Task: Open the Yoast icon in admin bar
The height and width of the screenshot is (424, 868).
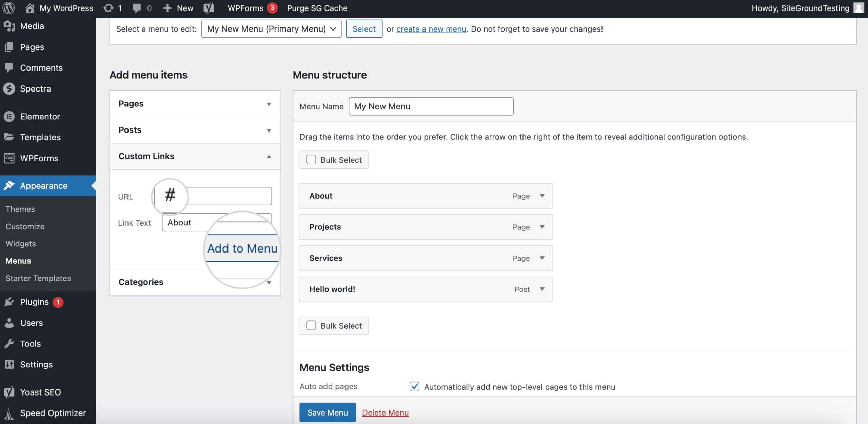Action: tap(209, 8)
